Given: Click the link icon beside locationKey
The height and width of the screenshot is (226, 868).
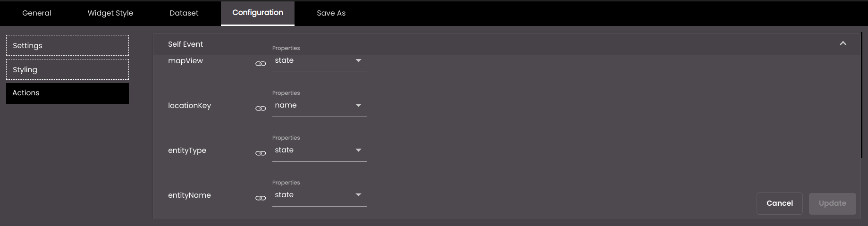Looking at the screenshot, I should coord(261,109).
